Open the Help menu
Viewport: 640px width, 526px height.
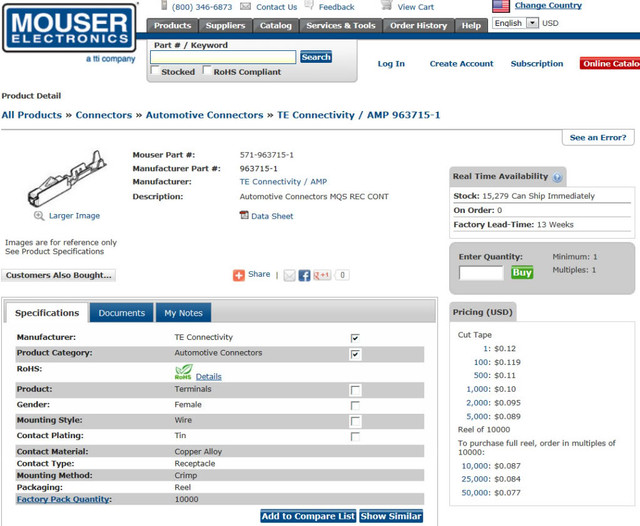tap(471, 25)
